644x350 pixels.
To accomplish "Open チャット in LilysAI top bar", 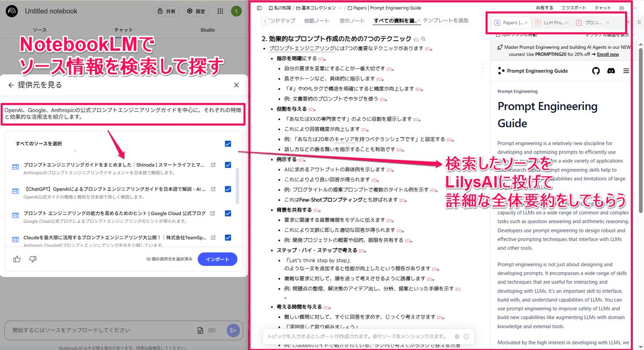I will [x=602, y=8].
